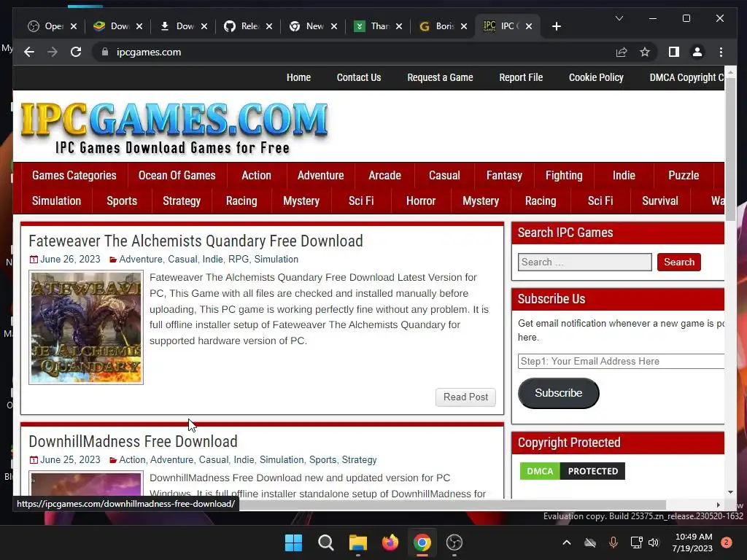Click the browser forward arrow

[53, 52]
